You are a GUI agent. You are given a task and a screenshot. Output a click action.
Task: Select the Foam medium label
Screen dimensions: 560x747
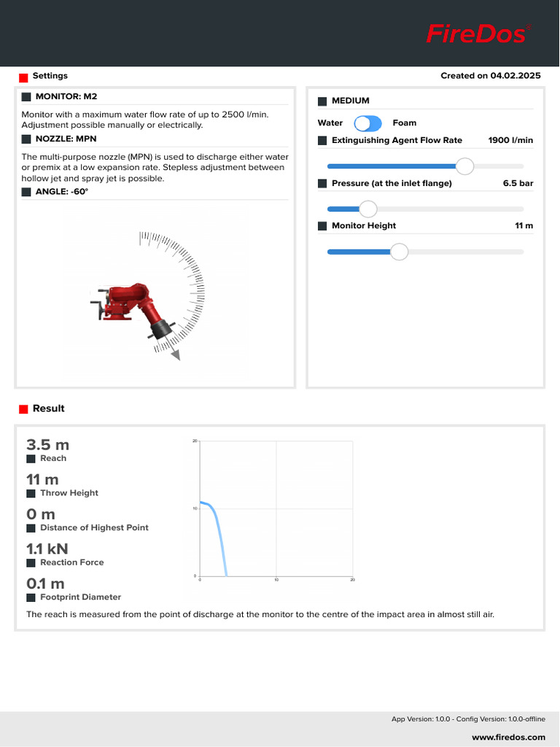[x=405, y=123]
